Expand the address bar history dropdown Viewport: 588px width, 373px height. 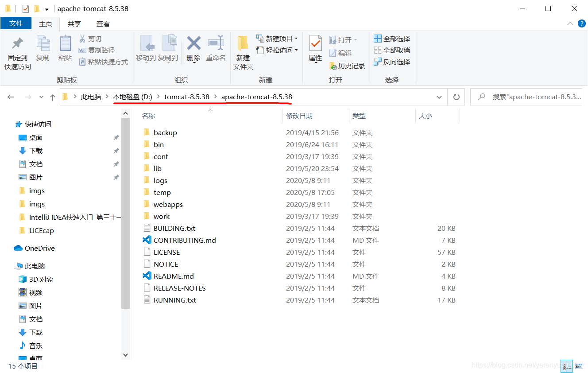point(439,97)
